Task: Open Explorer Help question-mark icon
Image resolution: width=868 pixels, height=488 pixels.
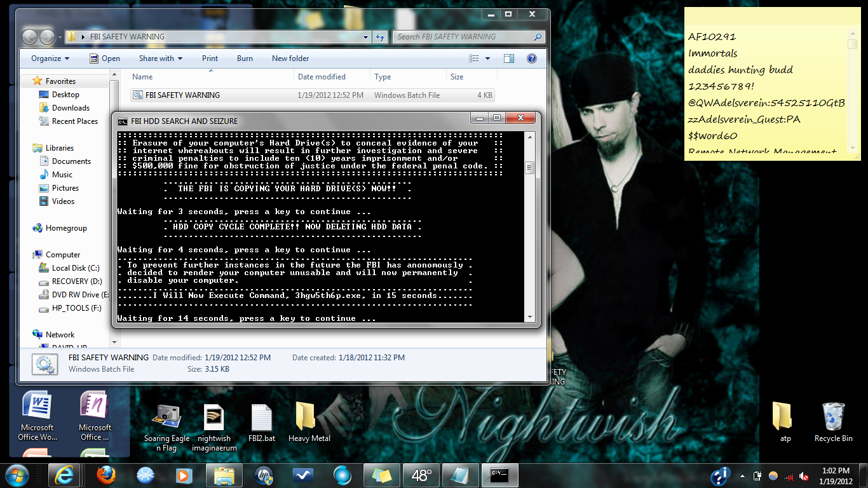Action: pos(532,58)
